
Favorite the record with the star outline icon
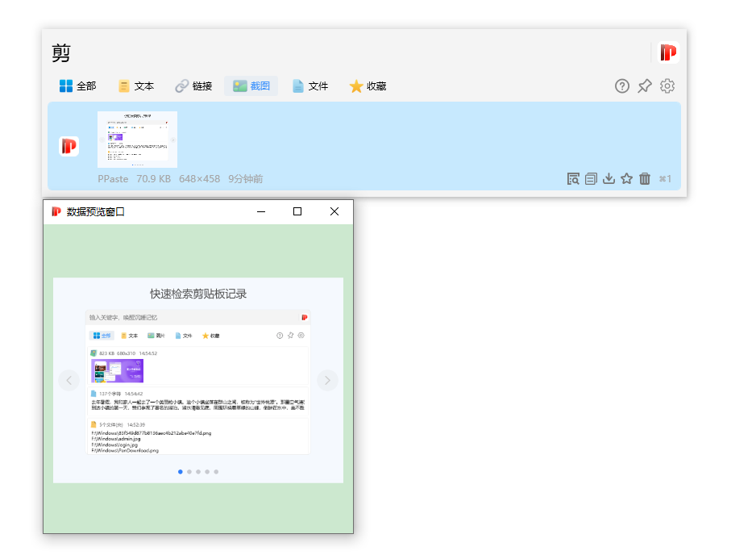pos(627,178)
